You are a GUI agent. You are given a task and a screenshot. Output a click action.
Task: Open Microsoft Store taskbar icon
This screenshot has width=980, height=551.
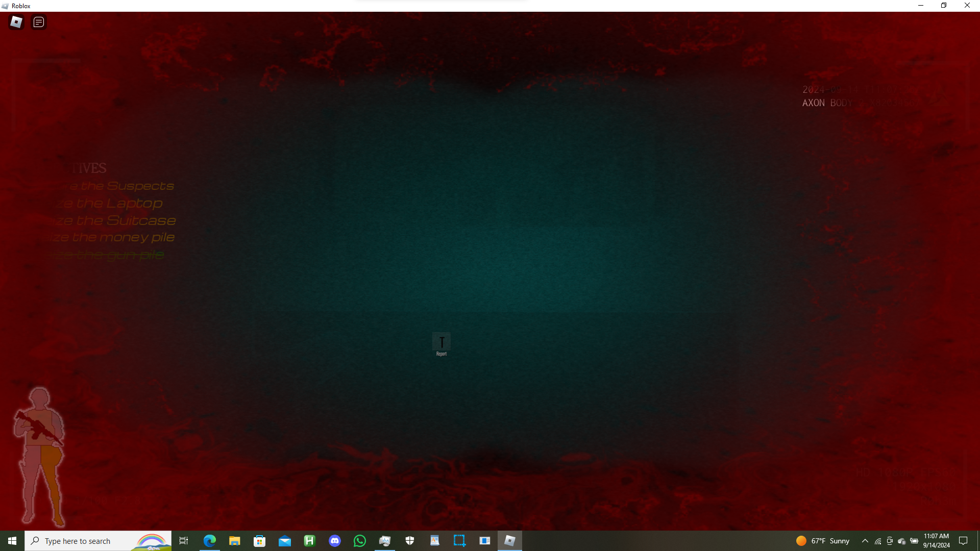pos(259,541)
